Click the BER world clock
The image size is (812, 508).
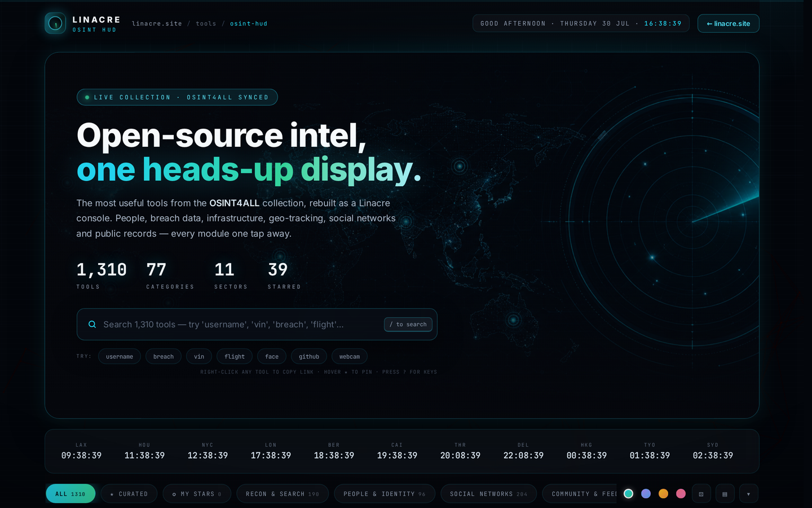334,452
